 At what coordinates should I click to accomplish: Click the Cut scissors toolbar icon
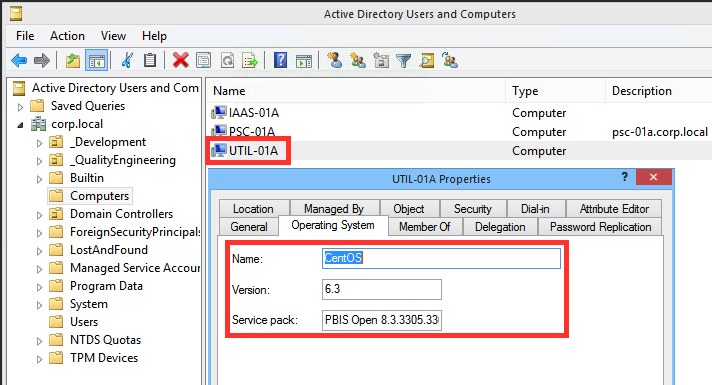(x=127, y=60)
